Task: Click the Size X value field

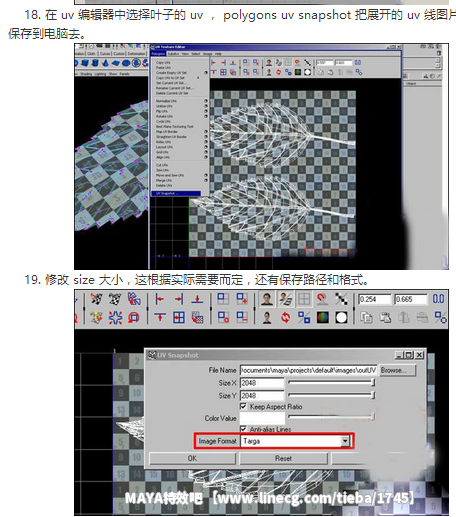Action: [262, 383]
